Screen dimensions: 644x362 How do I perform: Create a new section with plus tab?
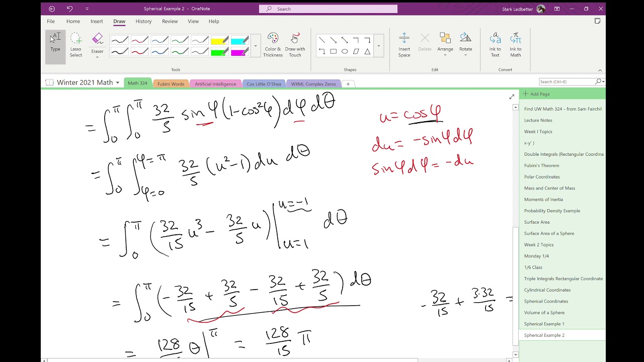pos(348,84)
